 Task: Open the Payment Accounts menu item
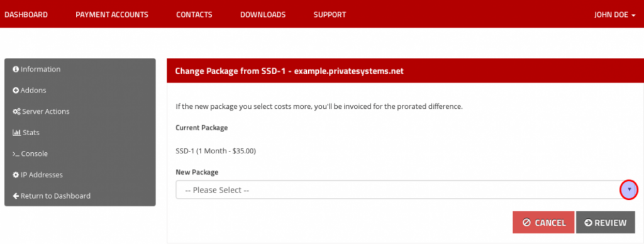[112, 15]
